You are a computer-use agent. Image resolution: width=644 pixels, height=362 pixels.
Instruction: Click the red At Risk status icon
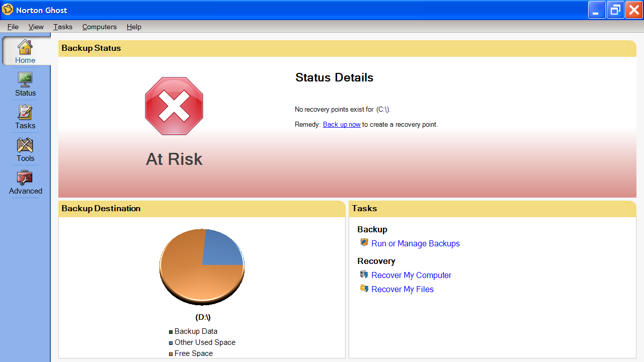click(x=174, y=106)
